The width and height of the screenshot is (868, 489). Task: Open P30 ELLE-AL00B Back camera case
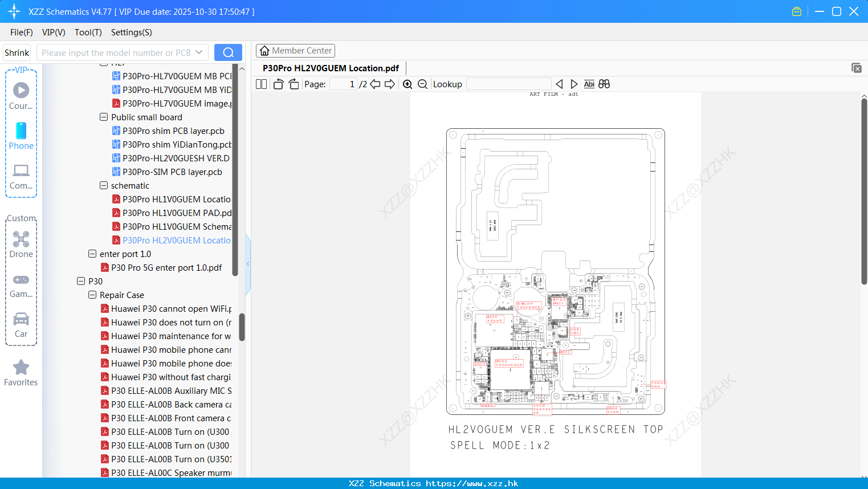click(x=166, y=404)
